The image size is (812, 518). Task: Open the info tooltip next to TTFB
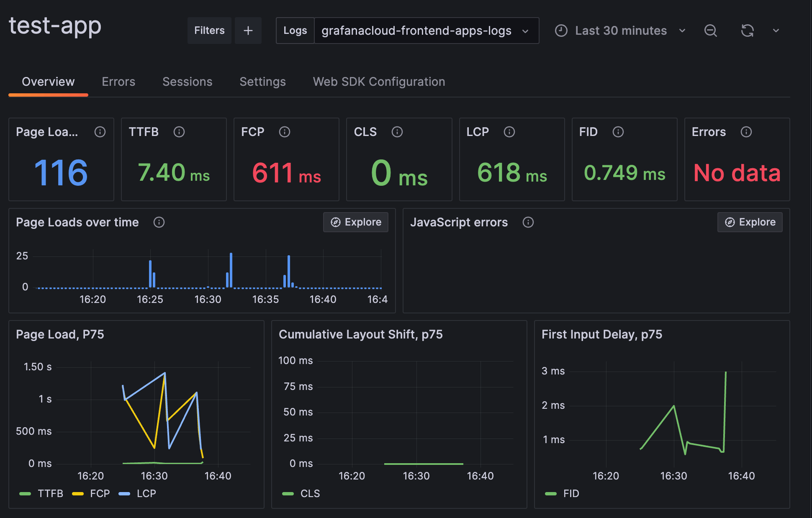[x=179, y=132]
